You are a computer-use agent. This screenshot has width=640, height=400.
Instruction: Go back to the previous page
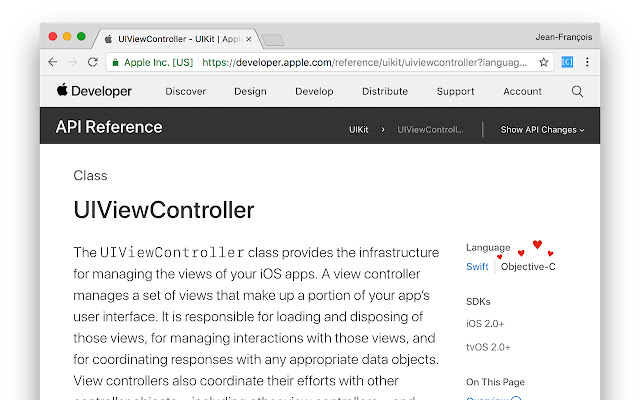tap(53, 62)
